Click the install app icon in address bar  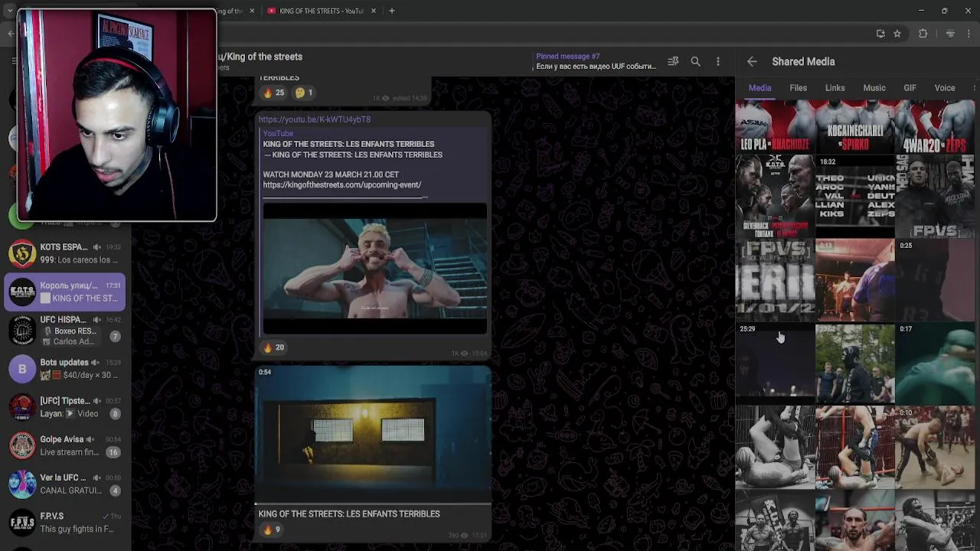[x=880, y=34]
